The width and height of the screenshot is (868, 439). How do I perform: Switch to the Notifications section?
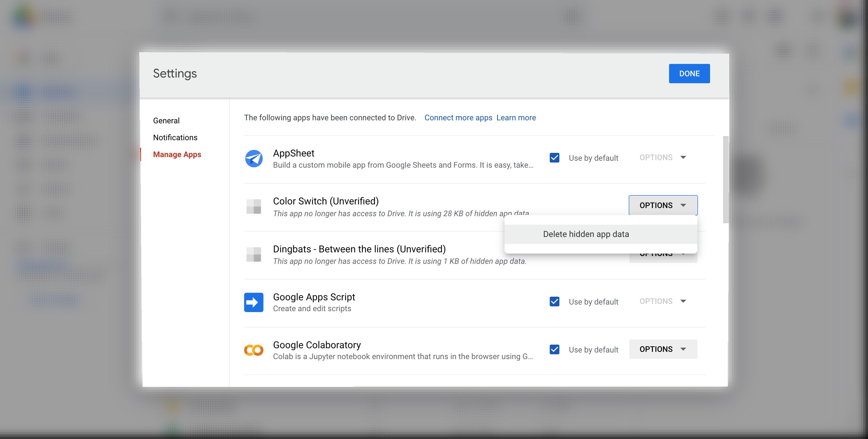[x=175, y=137]
